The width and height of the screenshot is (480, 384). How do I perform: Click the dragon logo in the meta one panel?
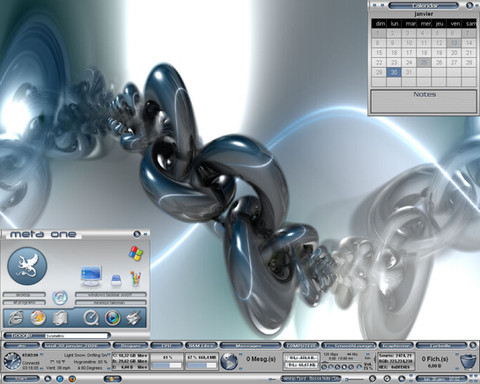[27, 266]
